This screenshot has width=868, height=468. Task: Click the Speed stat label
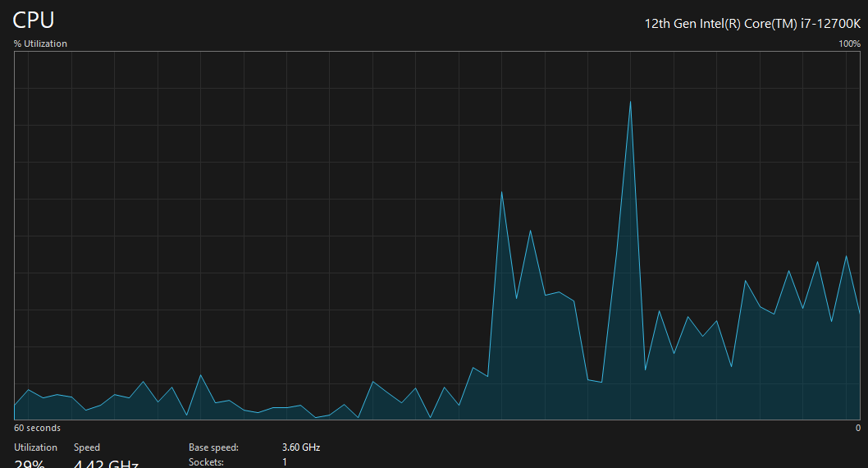(87, 447)
